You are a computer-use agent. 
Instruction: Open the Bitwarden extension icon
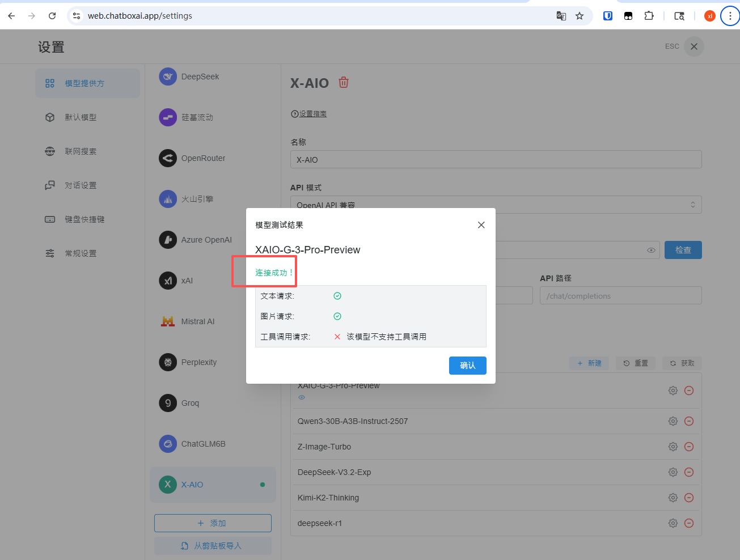coord(608,16)
